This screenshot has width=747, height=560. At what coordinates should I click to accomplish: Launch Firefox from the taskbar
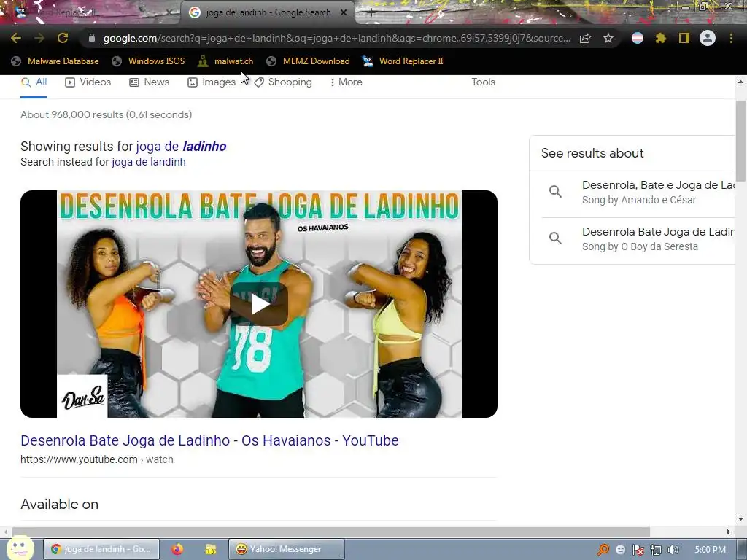(177, 549)
